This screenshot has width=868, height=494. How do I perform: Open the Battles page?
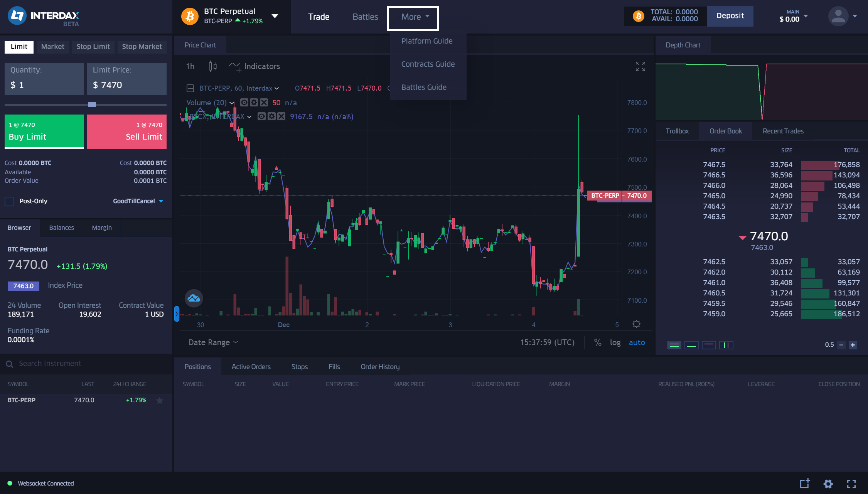pyautogui.click(x=365, y=17)
